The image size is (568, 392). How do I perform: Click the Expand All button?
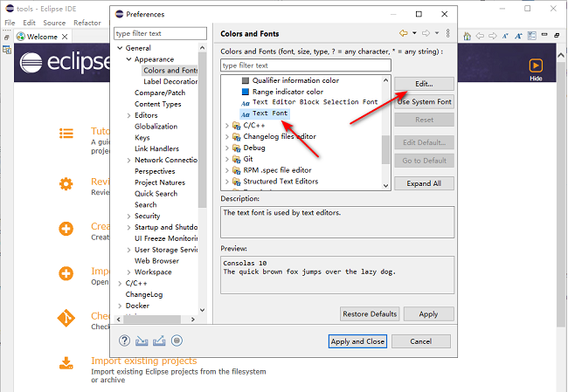click(x=424, y=183)
